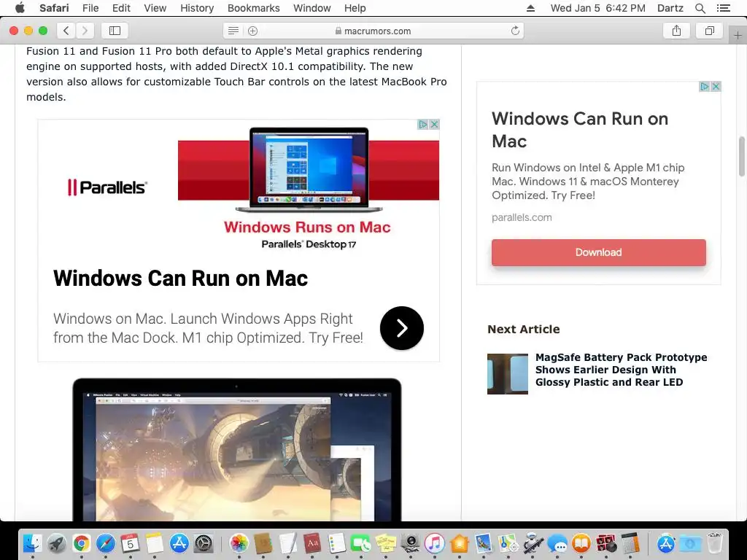The width and height of the screenshot is (747, 560).
Task: Go back with Safari's back arrow
Action: (x=66, y=31)
